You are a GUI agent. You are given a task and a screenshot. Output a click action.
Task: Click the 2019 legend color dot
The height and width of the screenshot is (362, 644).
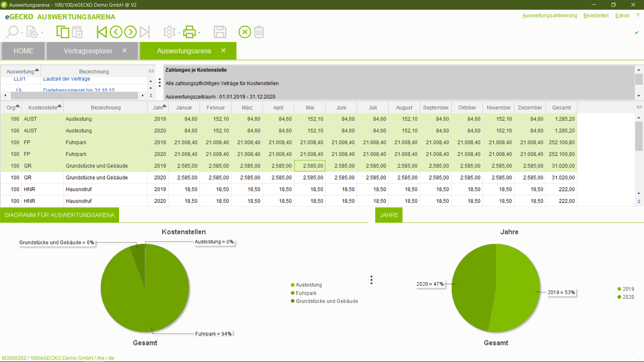(x=619, y=289)
